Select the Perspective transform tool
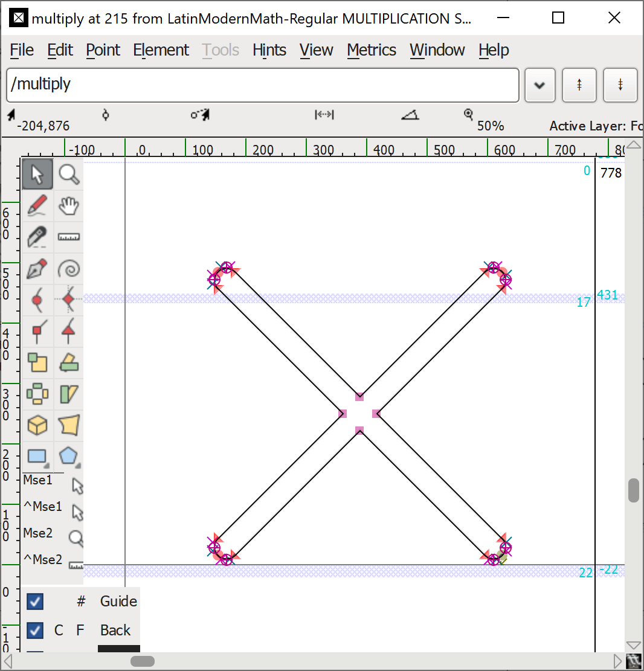This screenshot has height=671, width=644. [x=69, y=425]
